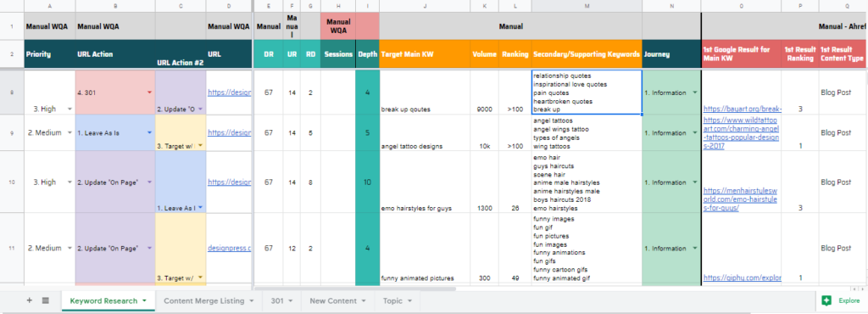Open row 10 '1. Leave As I' URL Action #2 dropdown
Image resolution: width=868 pixels, height=314 pixels.
click(x=200, y=208)
